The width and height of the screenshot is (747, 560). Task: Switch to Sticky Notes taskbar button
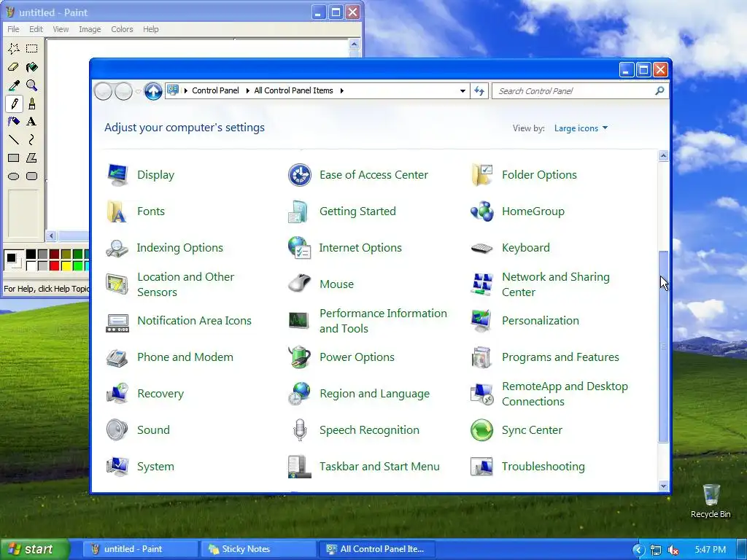(x=259, y=549)
